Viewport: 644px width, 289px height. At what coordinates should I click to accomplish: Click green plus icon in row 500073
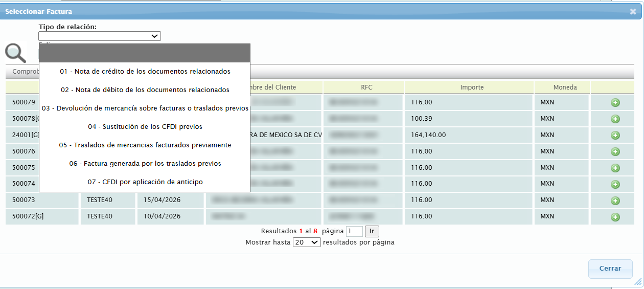(x=615, y=201)
